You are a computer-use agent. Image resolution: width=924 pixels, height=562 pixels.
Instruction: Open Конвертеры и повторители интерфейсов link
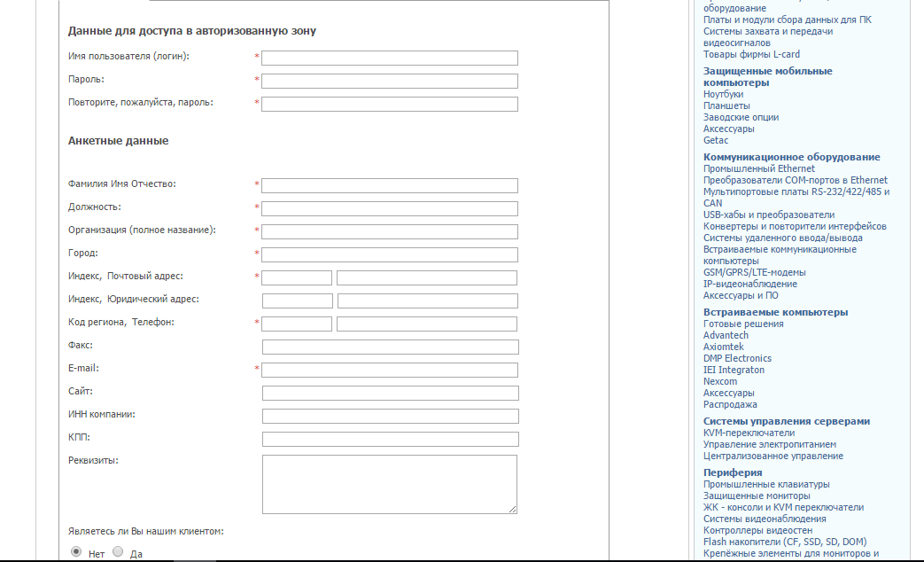coord(795,226)
